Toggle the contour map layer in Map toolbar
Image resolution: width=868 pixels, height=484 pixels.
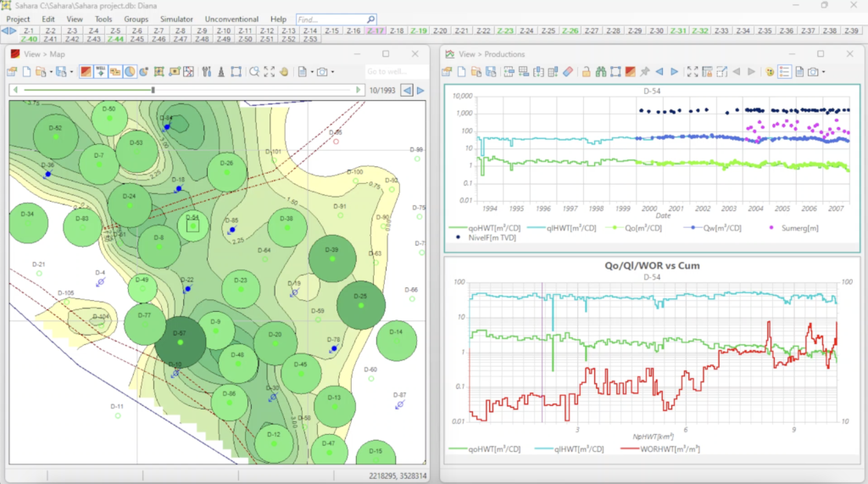coord(86,71)
